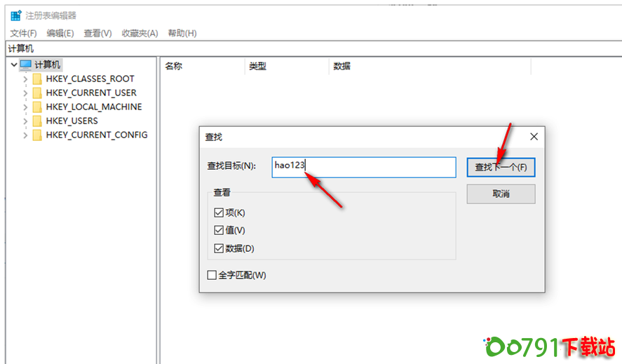Click the HKEY_CURRENT_CONFIG folder icon
The width and height of the screenshot is (622, 364).
(37, 135)
